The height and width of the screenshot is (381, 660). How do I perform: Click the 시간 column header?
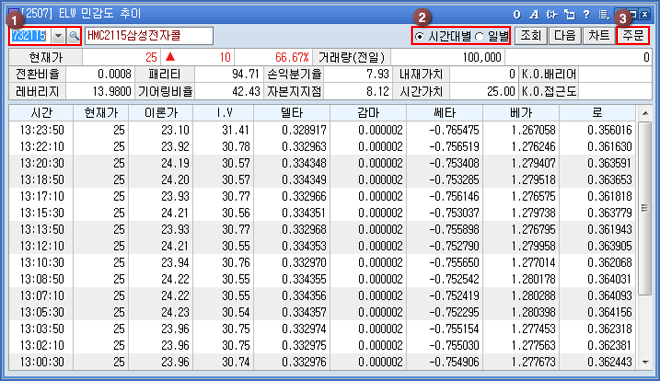pos(41,113)
